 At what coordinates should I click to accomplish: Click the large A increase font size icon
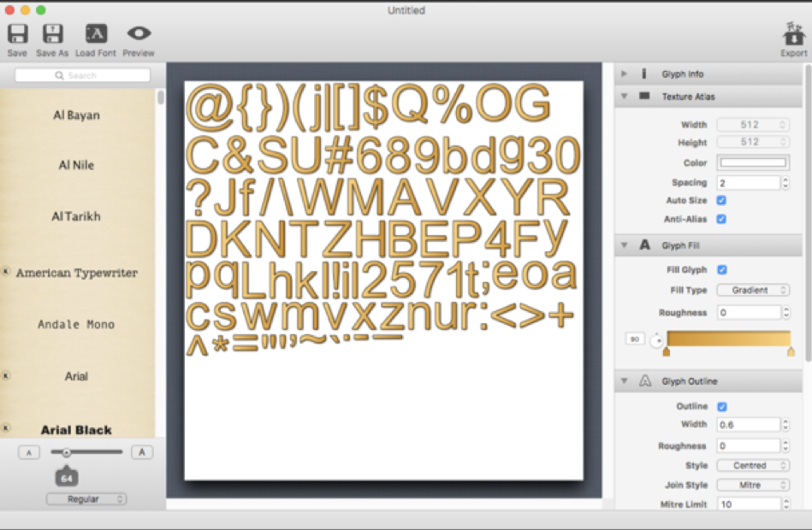[x=142, y=452]
